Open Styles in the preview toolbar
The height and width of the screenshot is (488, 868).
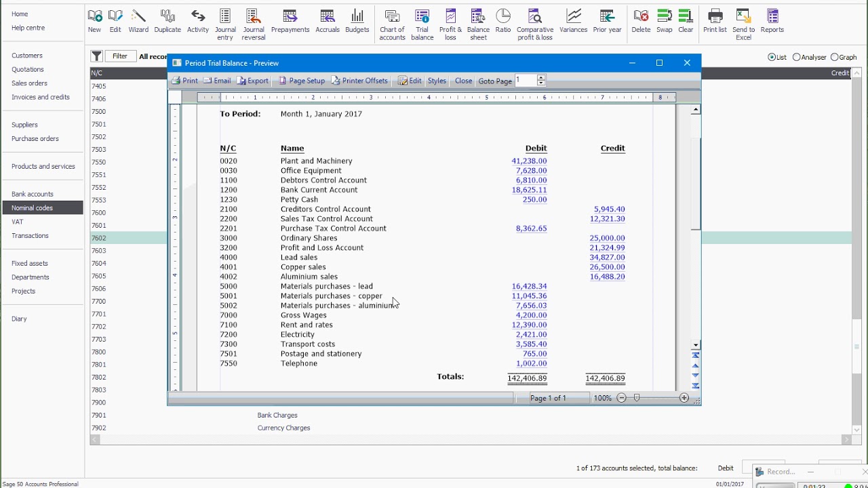437,81
